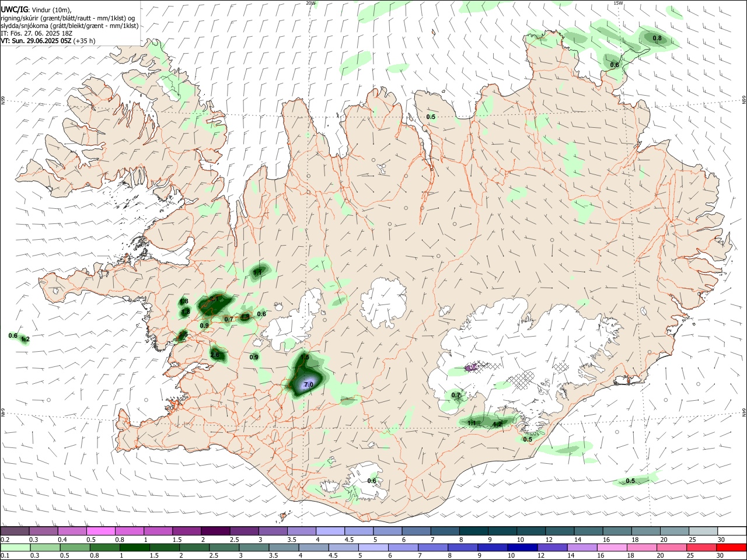
Task: Click the 1.9 rainfall label on the map
Action: tap(245, 317)
